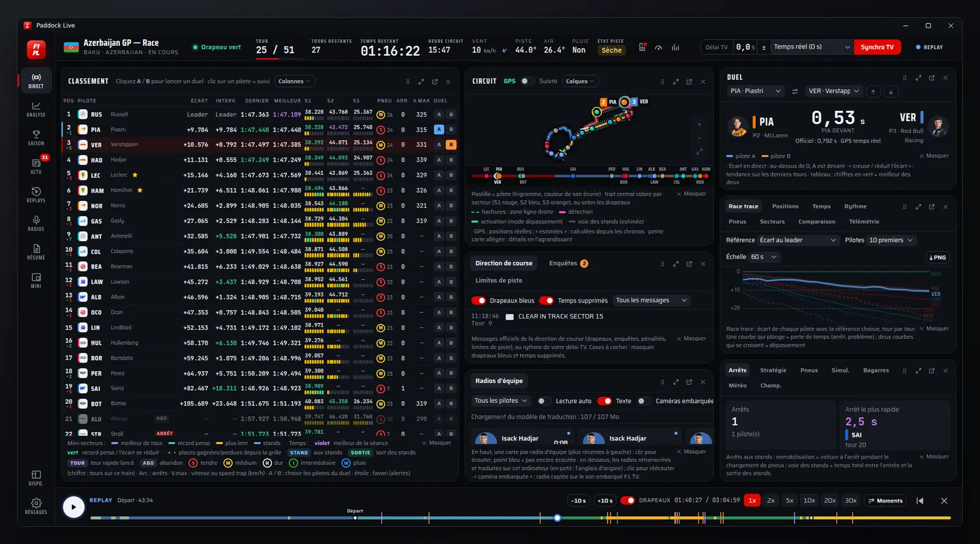Click the Synchro TV button
The width and height of the screenshot is (980, 544).
[x=877, y=47]
